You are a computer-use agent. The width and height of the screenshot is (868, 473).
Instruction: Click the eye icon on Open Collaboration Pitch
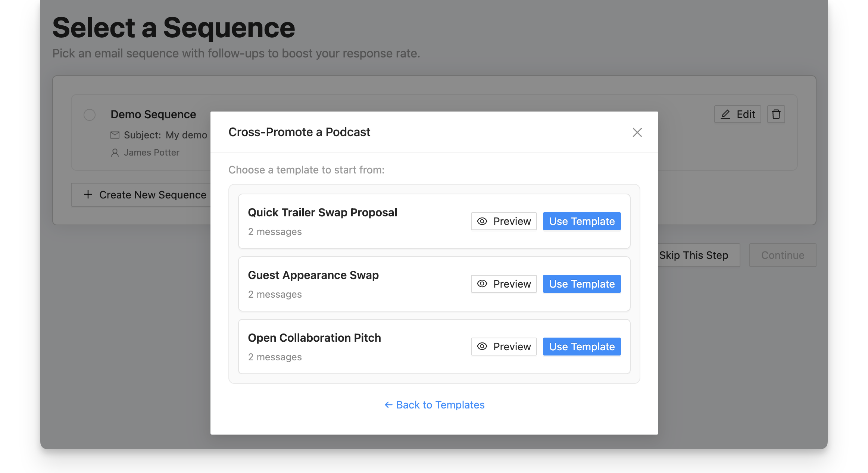[482, 347]
